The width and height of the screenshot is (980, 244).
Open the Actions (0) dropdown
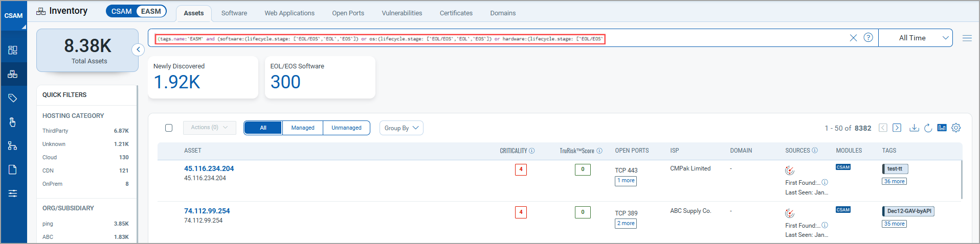pyautogui.click(x=210, y=128)
